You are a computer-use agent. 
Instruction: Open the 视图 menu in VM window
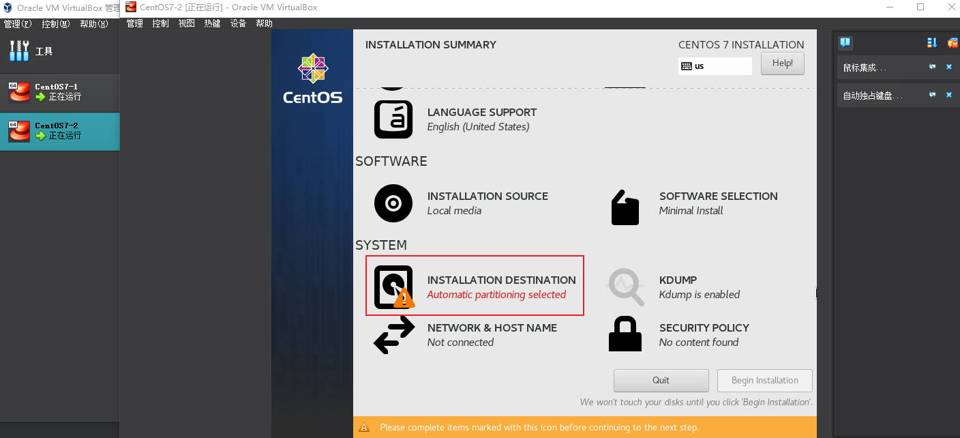pos(186,23)
